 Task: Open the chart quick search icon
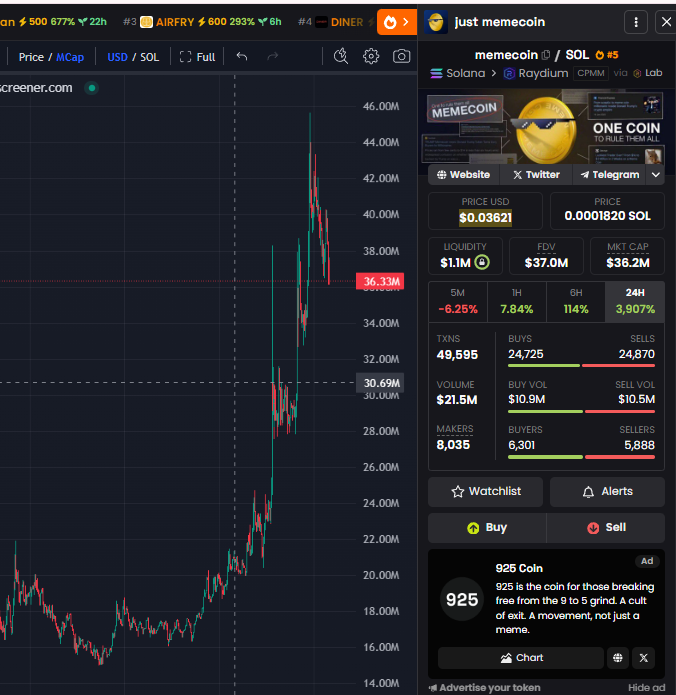[341, 56]
